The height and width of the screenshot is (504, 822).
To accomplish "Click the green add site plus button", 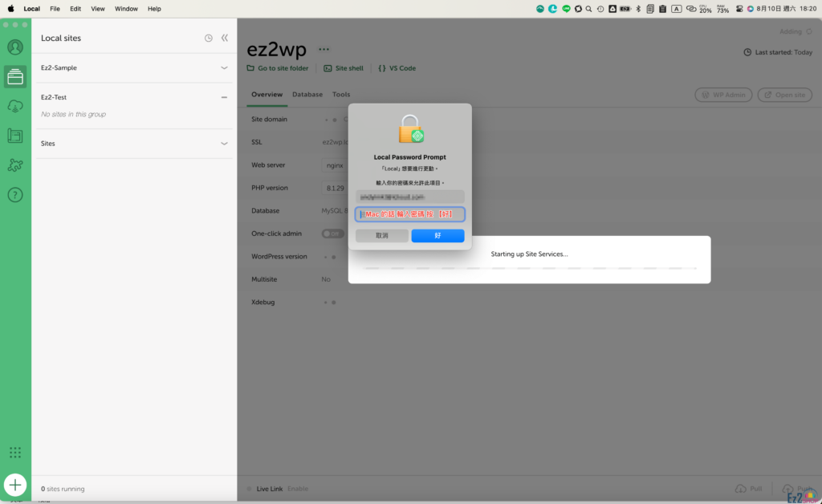I will coord(15,485).
